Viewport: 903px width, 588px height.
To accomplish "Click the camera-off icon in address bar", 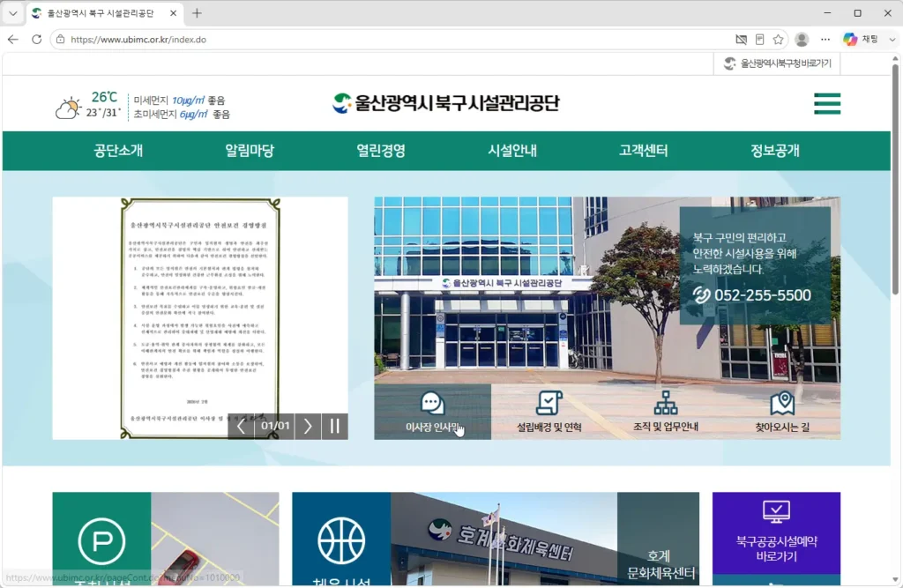I will coord(741,39).
